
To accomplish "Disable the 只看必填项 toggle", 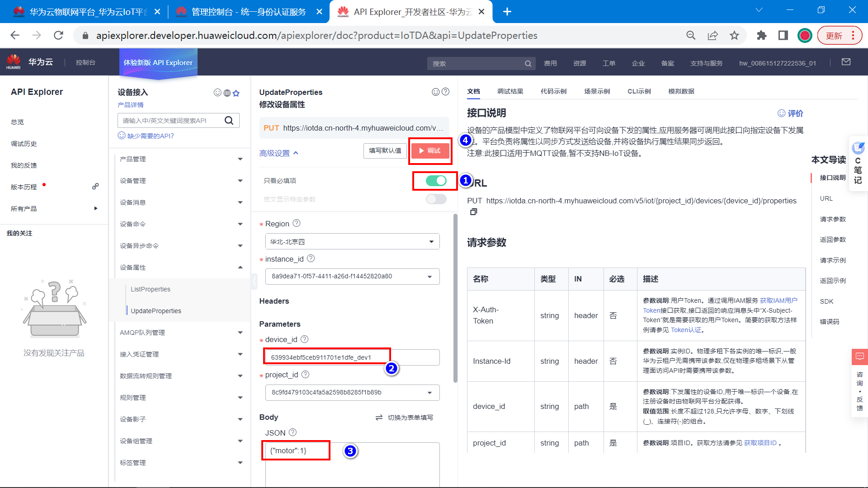I will [436, 181].
